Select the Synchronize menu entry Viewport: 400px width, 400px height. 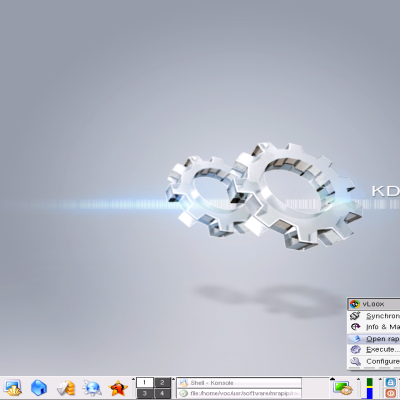(374, 316)
